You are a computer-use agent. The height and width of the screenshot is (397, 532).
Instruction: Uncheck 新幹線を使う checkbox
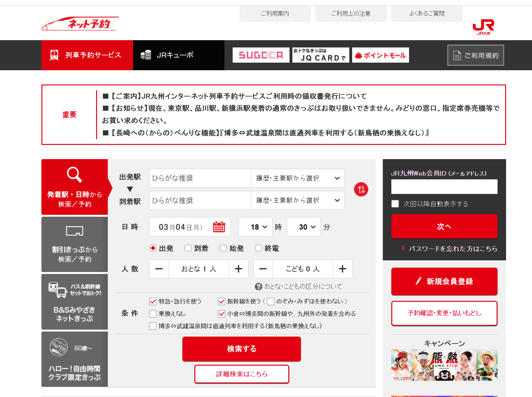pyautogui.click(x=222, y=301)
